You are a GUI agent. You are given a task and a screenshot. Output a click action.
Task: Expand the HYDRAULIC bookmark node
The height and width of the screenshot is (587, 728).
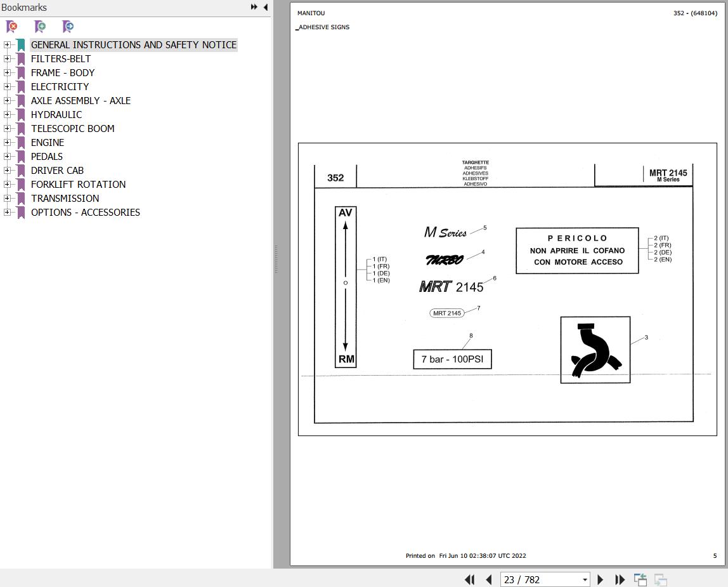click(7, 114)
